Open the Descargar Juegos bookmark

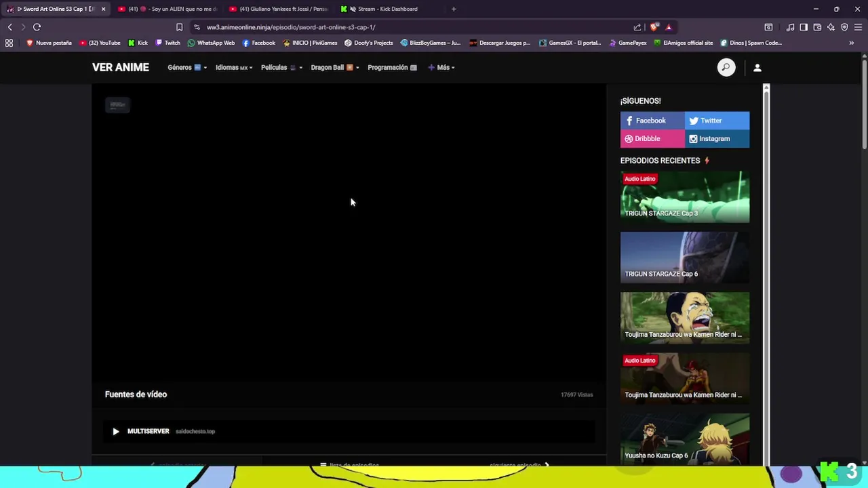[x=500, y=43]
